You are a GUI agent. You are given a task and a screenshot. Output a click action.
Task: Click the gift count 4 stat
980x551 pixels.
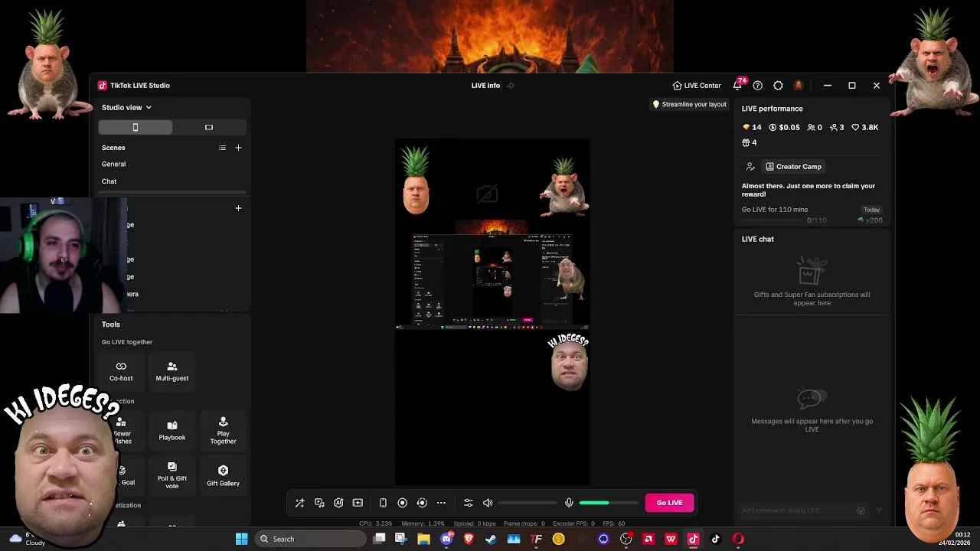(x=750, y=142)
